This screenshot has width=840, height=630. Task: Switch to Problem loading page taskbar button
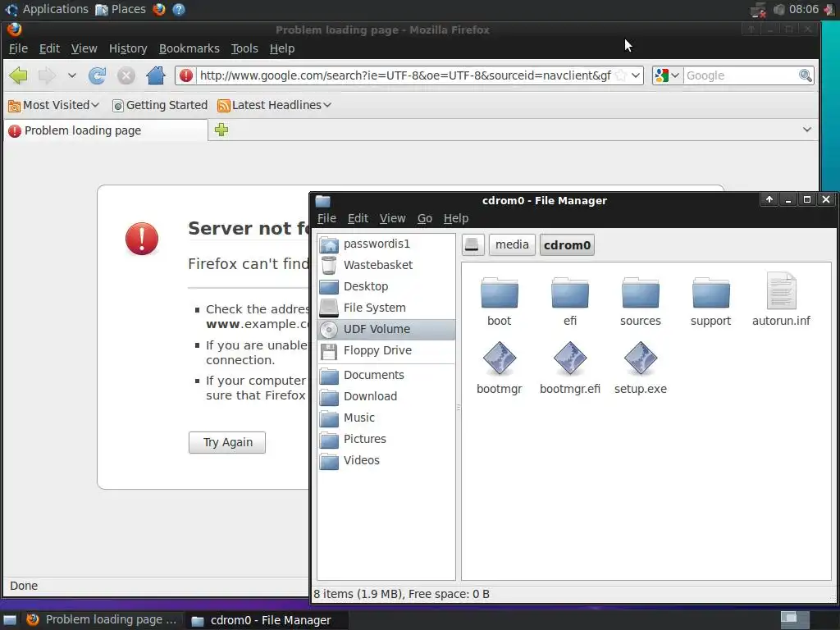pos(102,620)
